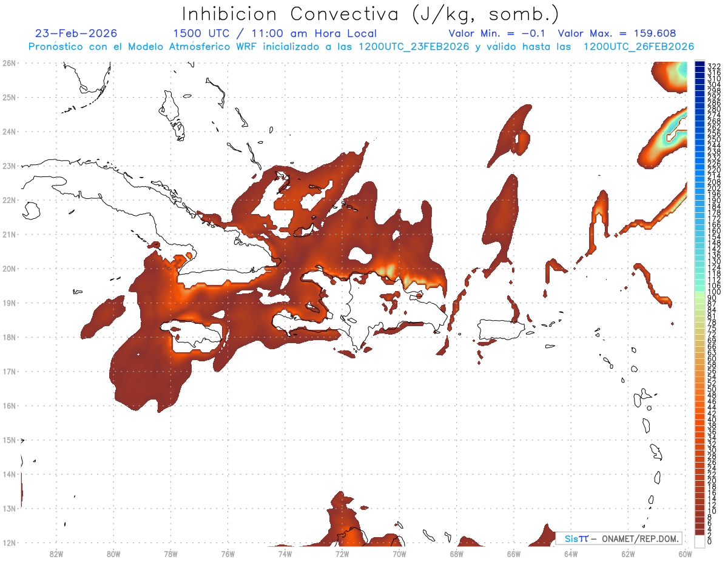The image size is (728, 562).
Task: Click the '25N' latitude label
Action: pyautogui.click(x=9, y=97)
